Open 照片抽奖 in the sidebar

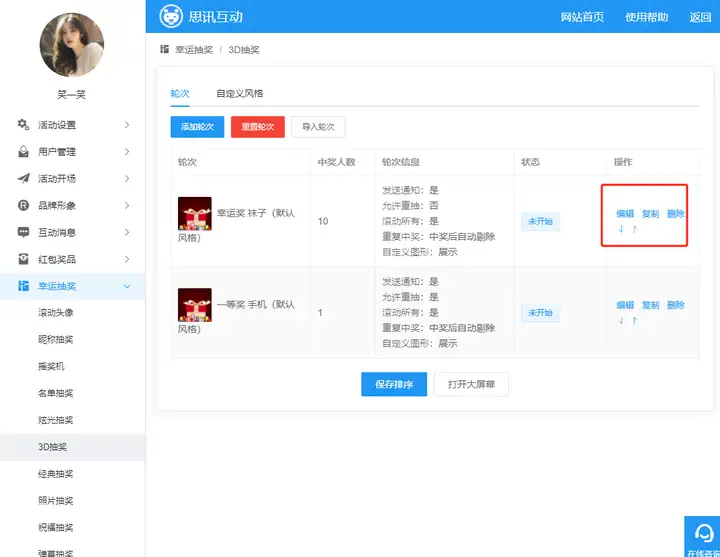[x=56, y=501]
